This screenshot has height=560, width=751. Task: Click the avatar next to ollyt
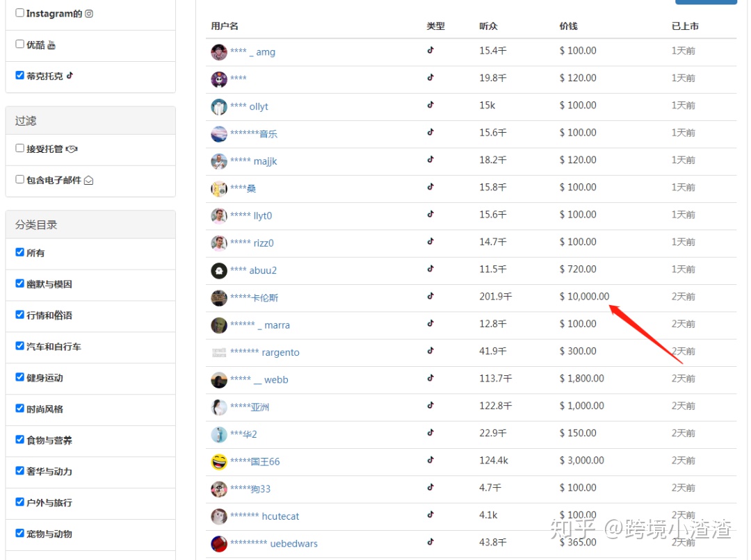click(x=219, y=107)
